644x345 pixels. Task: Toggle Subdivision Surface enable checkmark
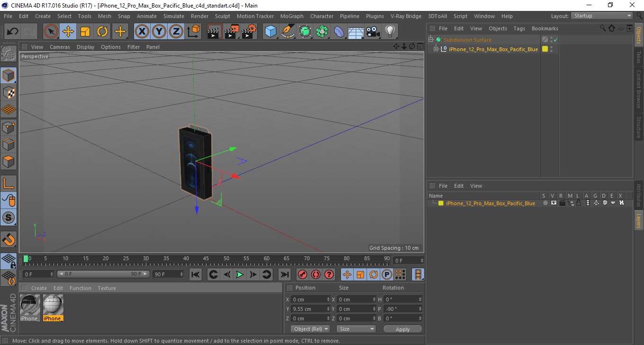pyautogui.click(x=555, y=40)
